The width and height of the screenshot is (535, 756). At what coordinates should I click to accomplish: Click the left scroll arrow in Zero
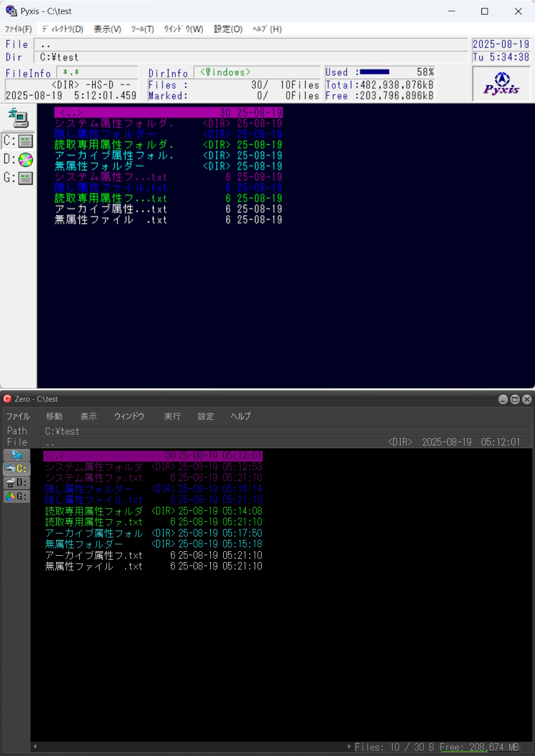point(35,747)
